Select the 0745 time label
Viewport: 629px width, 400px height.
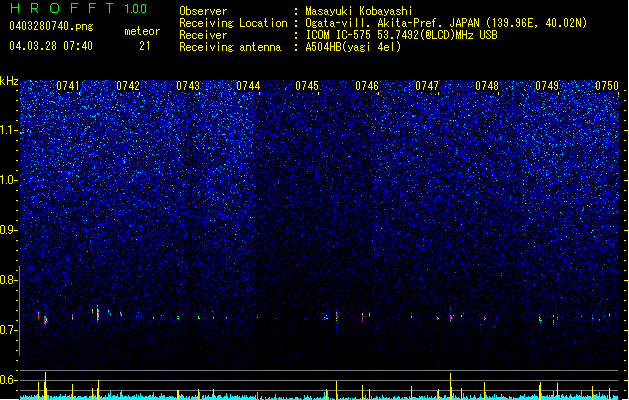coord(307,86)
